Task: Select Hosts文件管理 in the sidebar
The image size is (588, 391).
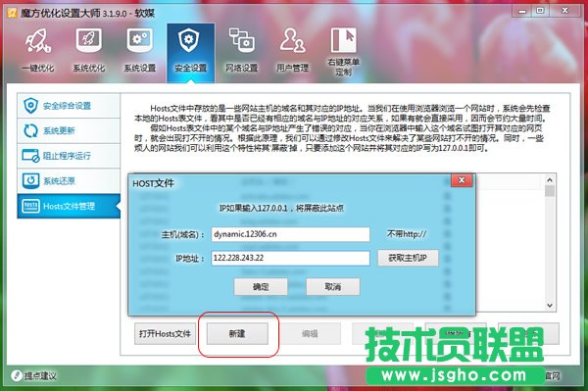Action: [69, 206]
